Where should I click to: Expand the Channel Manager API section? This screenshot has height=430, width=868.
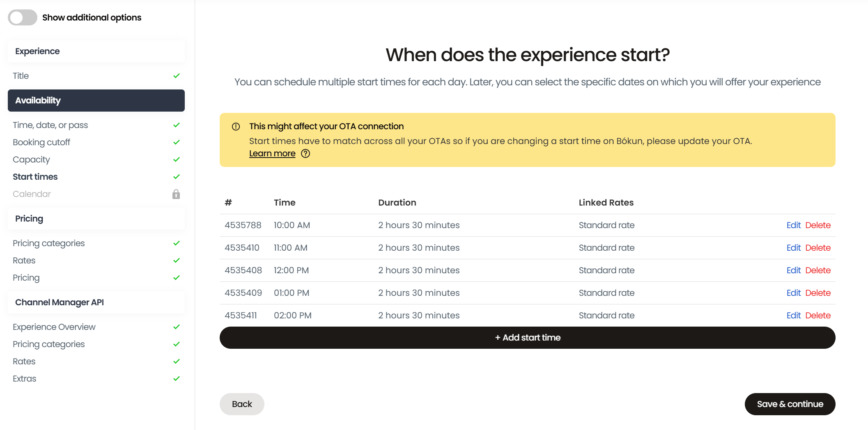[96, 302]
